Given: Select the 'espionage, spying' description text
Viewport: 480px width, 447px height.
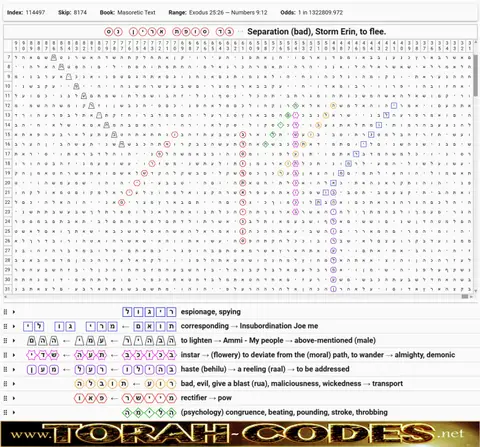Looking at the screenshot, I should pyautogui.click(x=211, y=312).
